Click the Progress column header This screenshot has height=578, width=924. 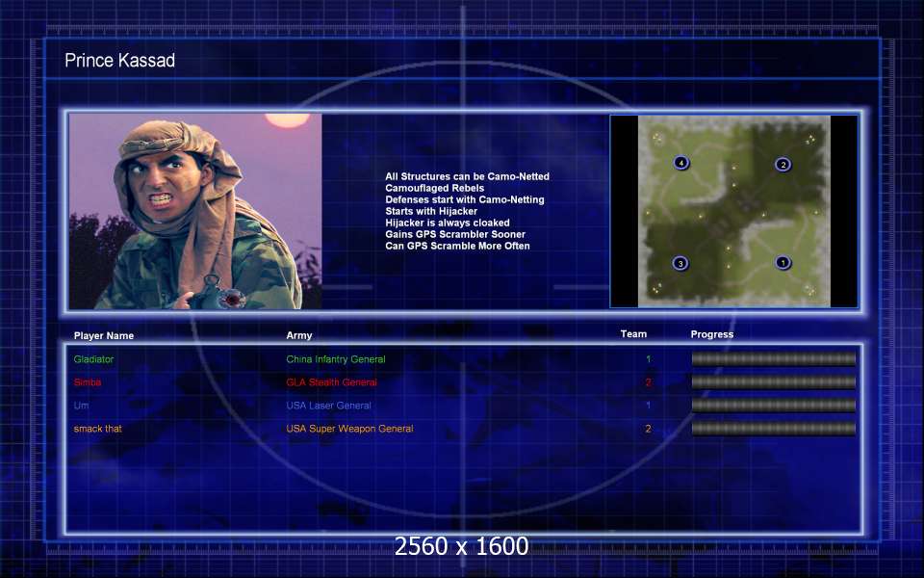(712, 334)
